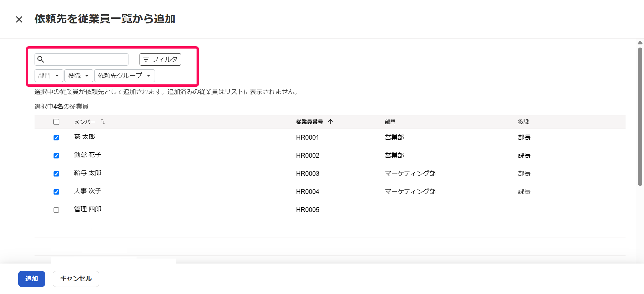Click 部長 in the HR0003 row
The height and width of the screenshot is (294, 644).
point(524,174)
